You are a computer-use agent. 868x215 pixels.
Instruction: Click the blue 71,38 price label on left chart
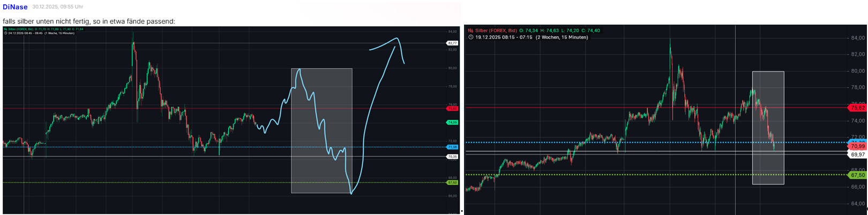click(x=452, y=147)
